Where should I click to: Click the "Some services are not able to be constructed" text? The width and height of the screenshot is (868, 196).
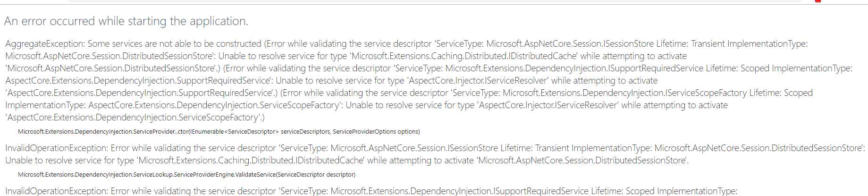tap(175, 44)
